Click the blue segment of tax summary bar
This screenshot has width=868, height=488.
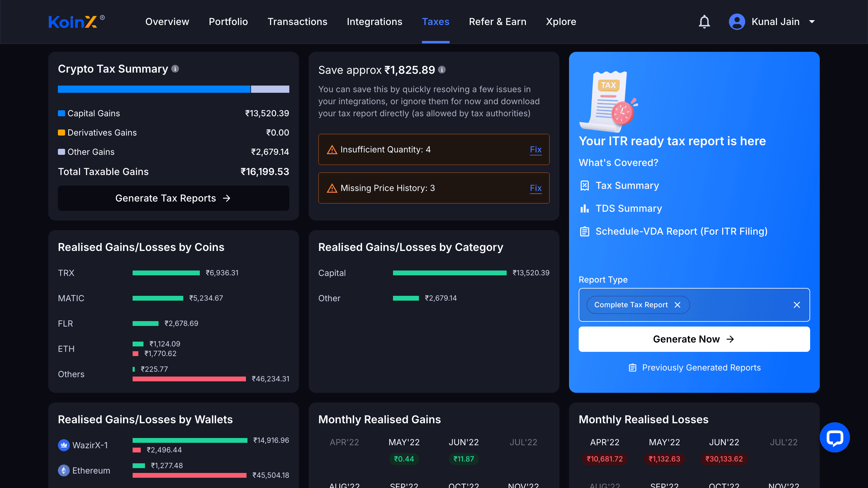tap(154, 89)
